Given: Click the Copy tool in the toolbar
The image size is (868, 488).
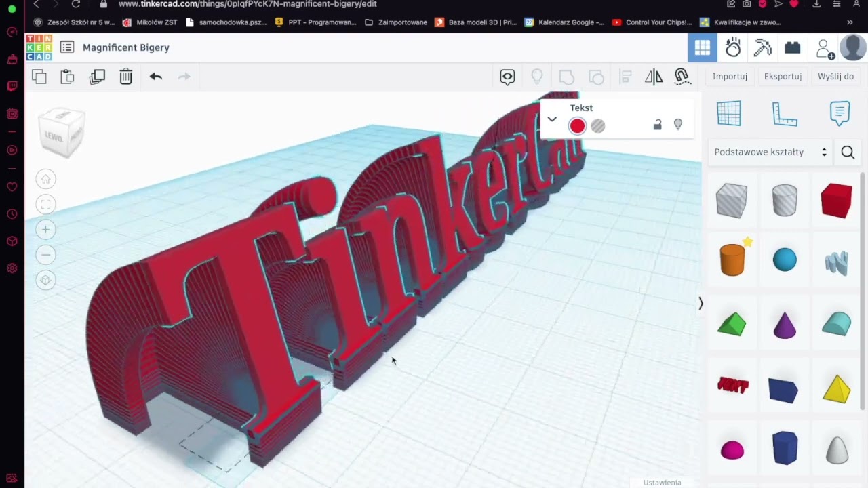Looking at the screenshot, I should click(x=39, y=77).
